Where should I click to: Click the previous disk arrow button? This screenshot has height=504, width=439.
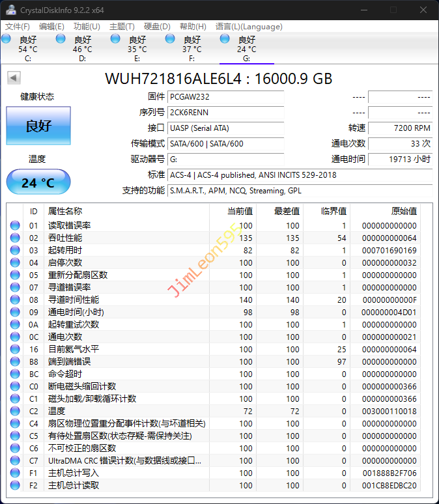(13, 78)
